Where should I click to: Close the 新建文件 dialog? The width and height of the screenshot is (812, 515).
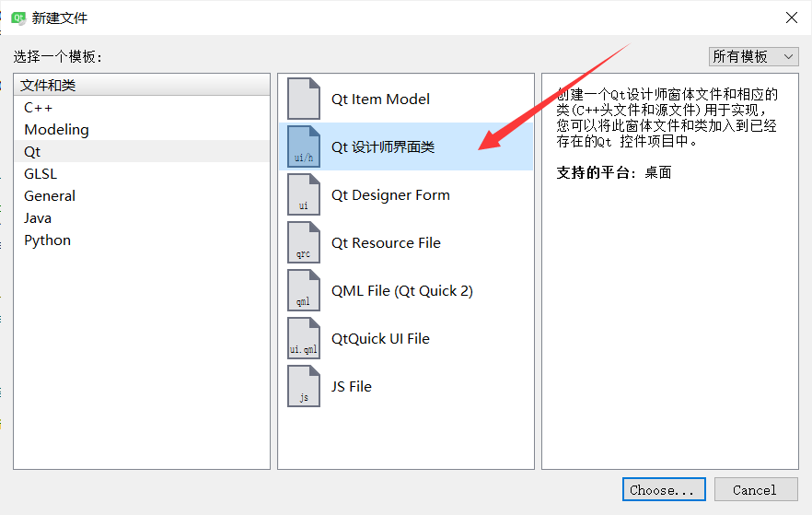(x=792, y=18)
